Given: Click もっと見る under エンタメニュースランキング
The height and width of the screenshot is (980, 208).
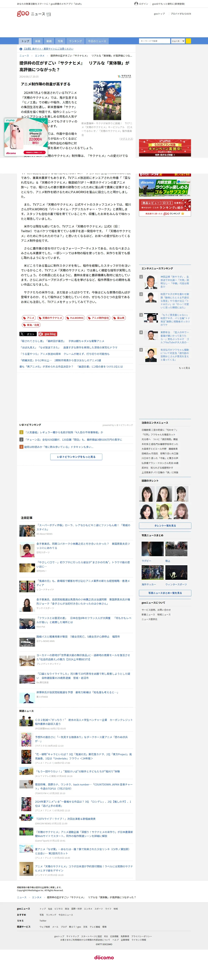Looking at the screenshot, I should coord(184,368).
